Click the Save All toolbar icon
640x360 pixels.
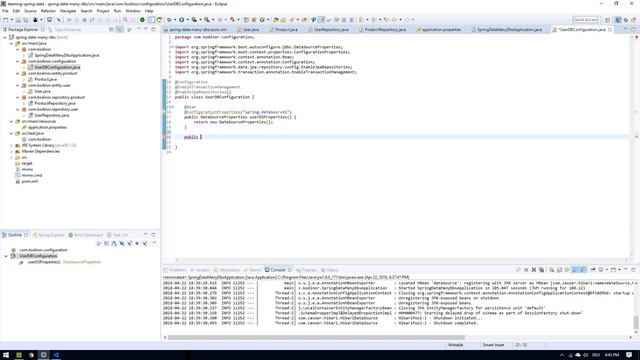tap(26, 20)
